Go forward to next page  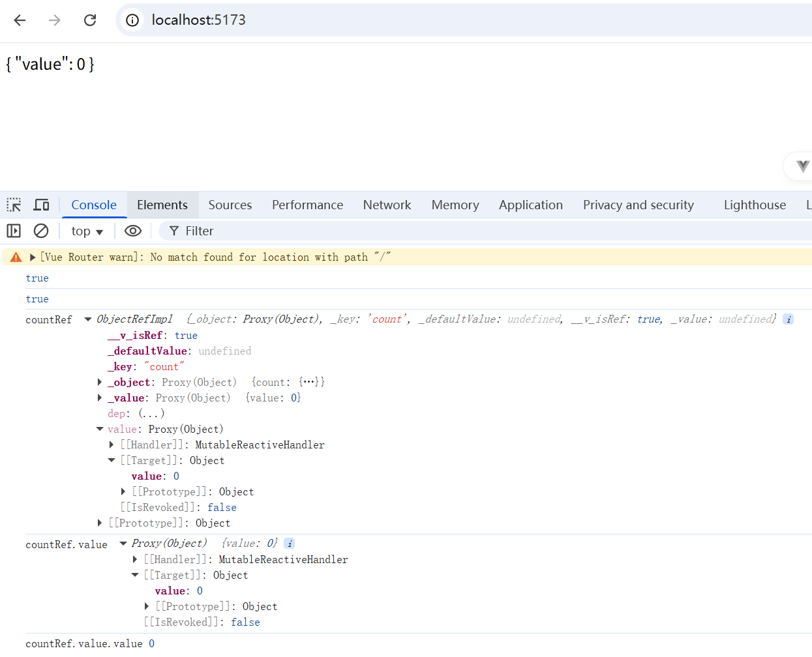point(55,20)
